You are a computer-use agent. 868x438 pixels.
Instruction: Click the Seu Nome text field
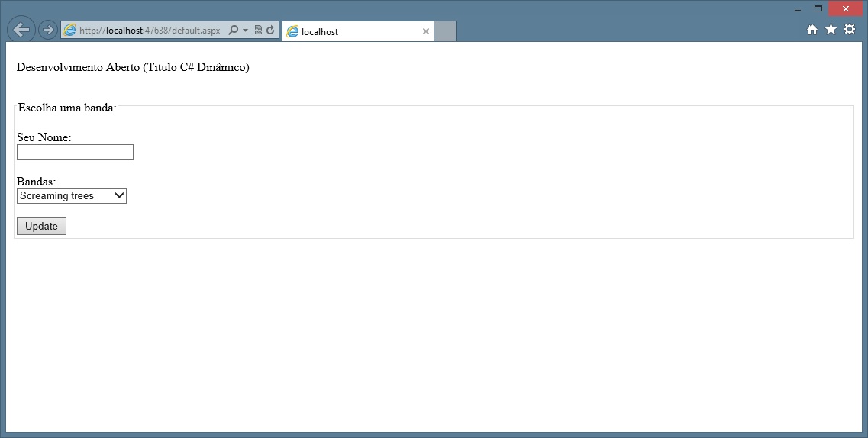point(75,153)
